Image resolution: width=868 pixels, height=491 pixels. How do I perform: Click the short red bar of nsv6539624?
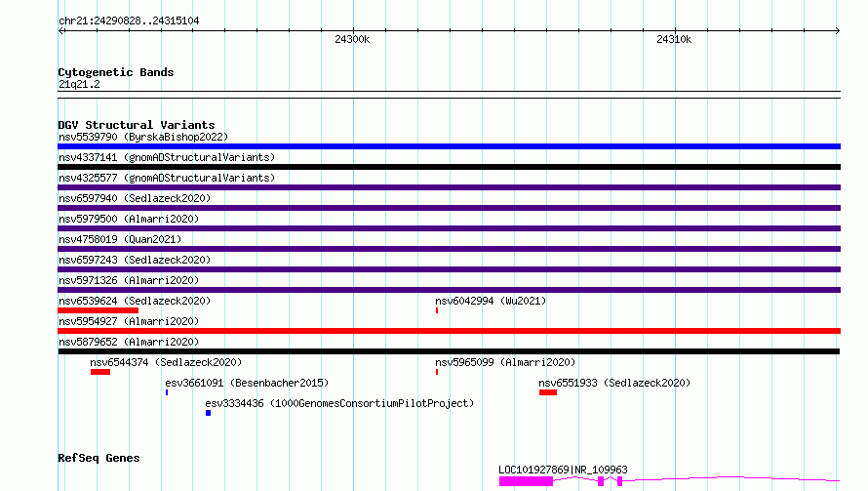[98, 310]
